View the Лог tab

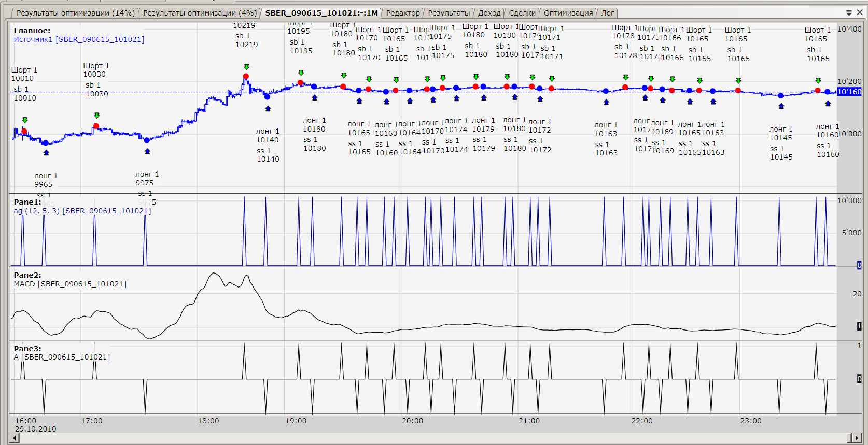point(607,13)
